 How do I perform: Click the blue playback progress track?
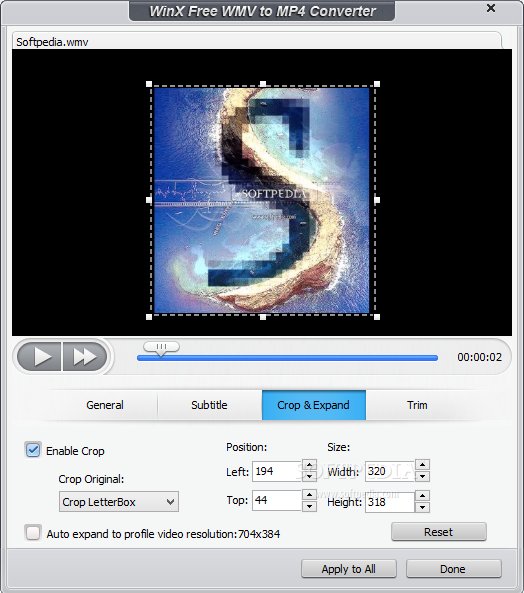coord(287,358)
